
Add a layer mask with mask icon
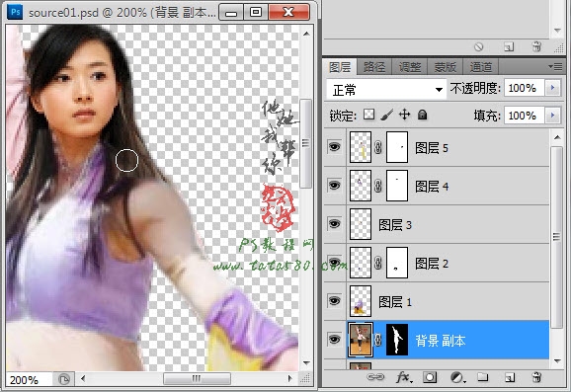430,377
